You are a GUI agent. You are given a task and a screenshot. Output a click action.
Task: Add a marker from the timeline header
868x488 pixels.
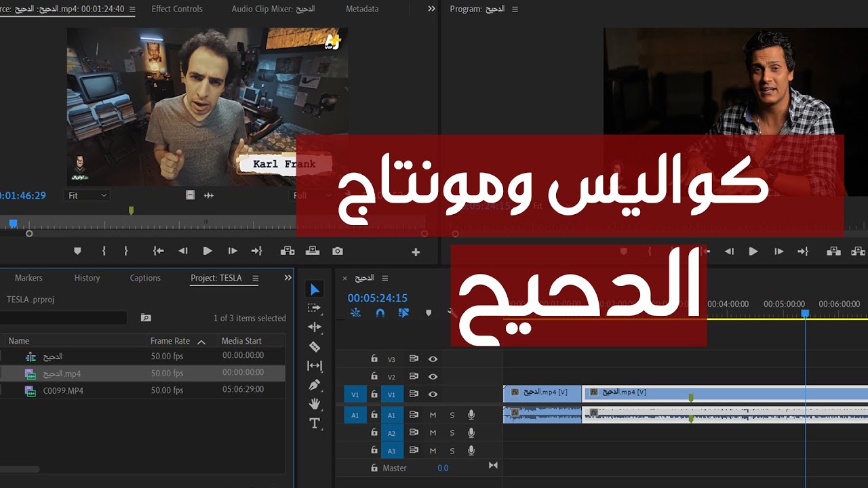428,313
